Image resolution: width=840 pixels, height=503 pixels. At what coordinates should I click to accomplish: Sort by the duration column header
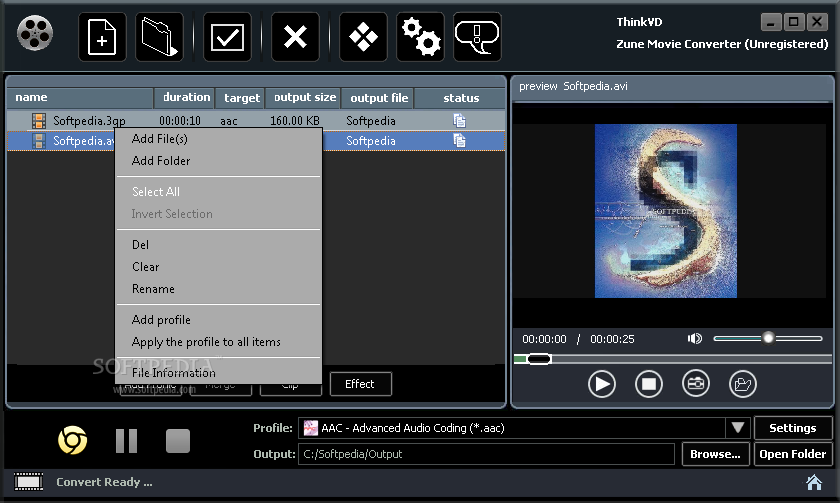click(x=185, y=97)
